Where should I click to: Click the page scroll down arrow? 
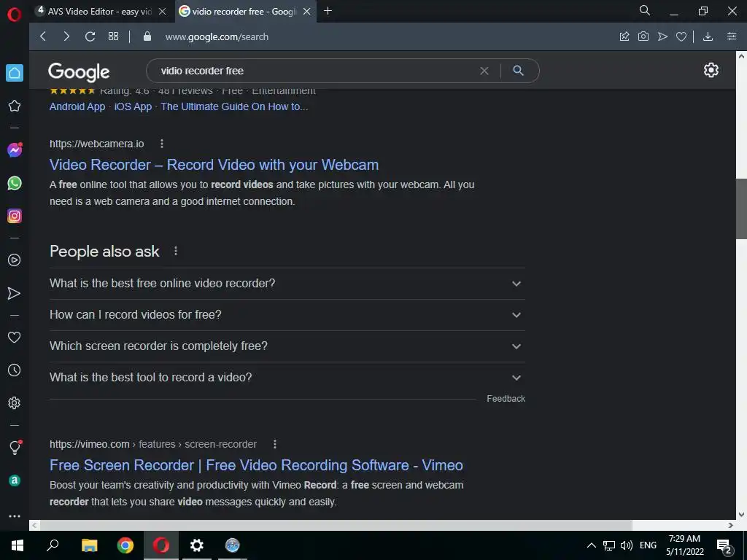[741, 514]
